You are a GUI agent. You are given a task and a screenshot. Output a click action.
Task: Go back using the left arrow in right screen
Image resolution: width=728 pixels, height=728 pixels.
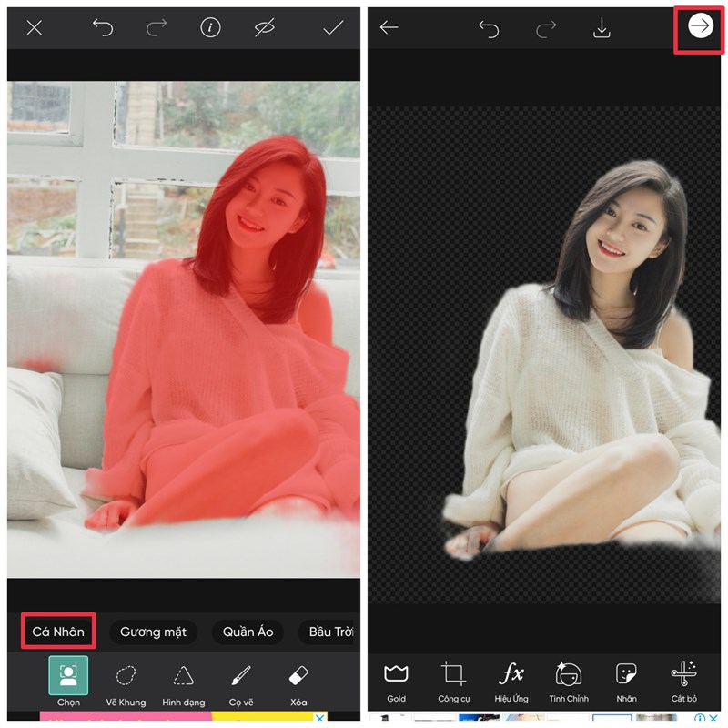pyautogui.click(x=389, y=28)
